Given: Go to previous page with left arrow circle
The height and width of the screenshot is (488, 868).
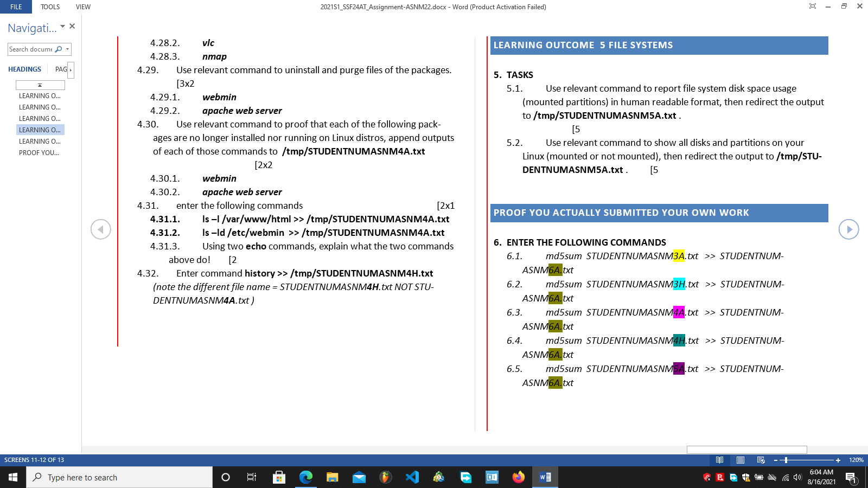Looking at the screenshot, I should pos(101,229).
